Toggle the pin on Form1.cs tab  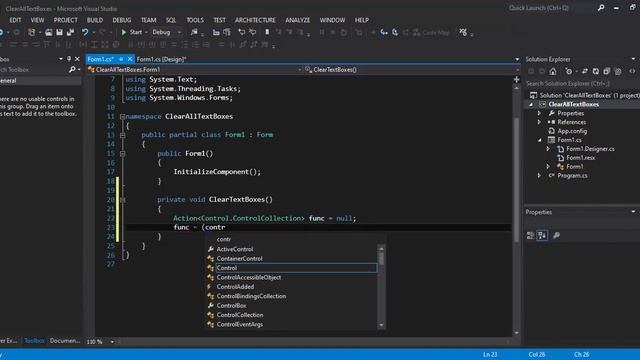[121, 59]
